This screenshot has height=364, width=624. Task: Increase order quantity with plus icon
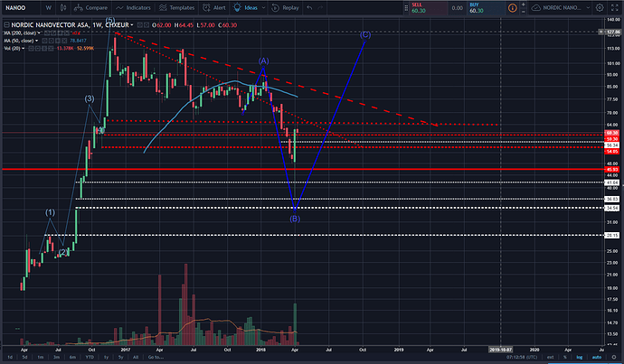click(x=523, y=5)
